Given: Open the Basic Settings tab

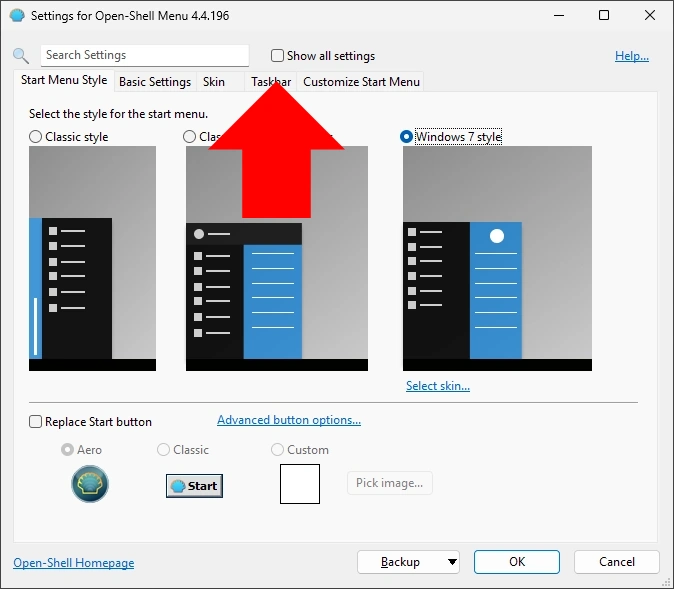Looking at the screenshot, I should (x=155, y=82).
